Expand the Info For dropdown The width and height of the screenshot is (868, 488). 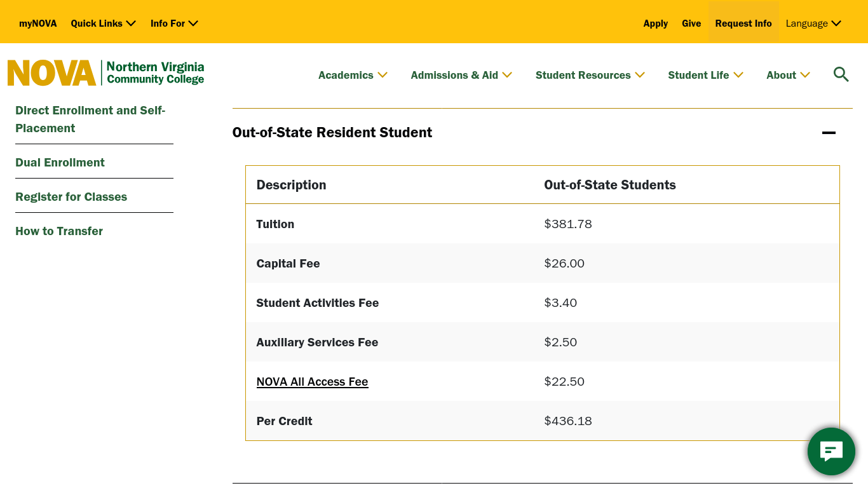point(175,24)
